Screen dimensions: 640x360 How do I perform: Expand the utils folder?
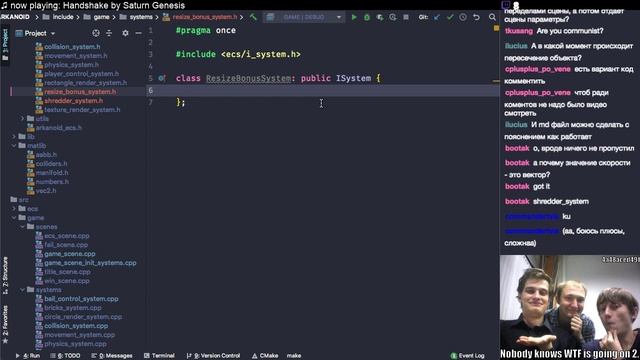coord(22,118)
